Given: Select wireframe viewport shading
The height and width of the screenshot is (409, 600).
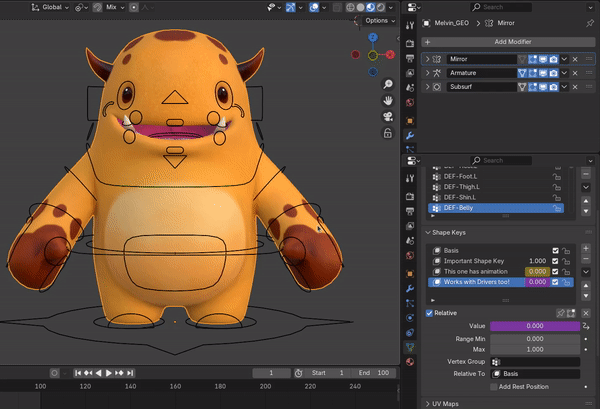Looking at the screenshot, I should (350, 7).
